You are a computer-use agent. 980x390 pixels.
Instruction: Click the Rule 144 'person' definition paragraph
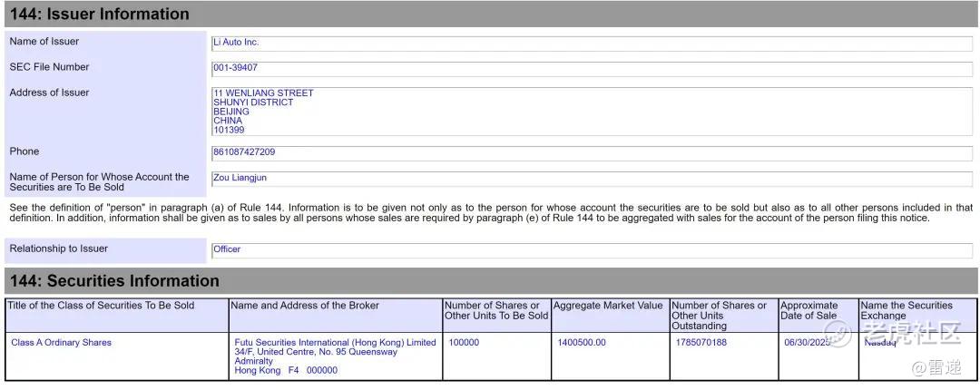(491, 213)
